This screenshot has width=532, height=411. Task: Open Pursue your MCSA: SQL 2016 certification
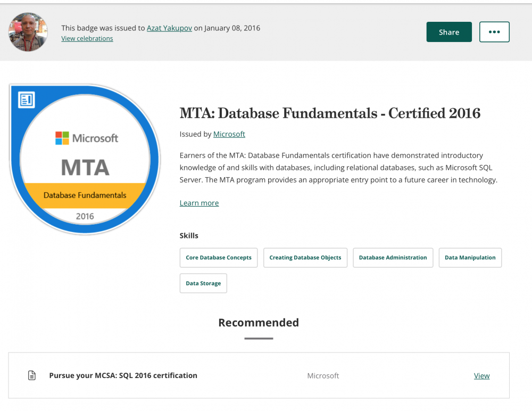(x=123, y=375)
